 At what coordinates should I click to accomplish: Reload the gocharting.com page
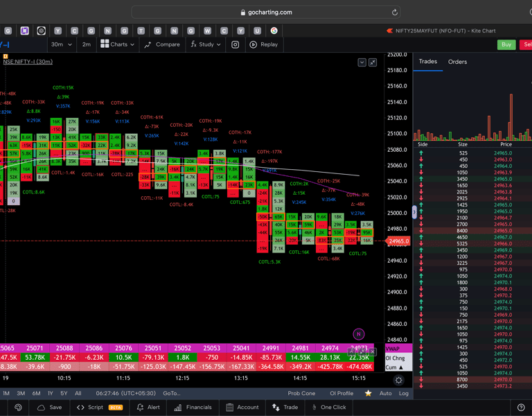click(x=394, y=12)
